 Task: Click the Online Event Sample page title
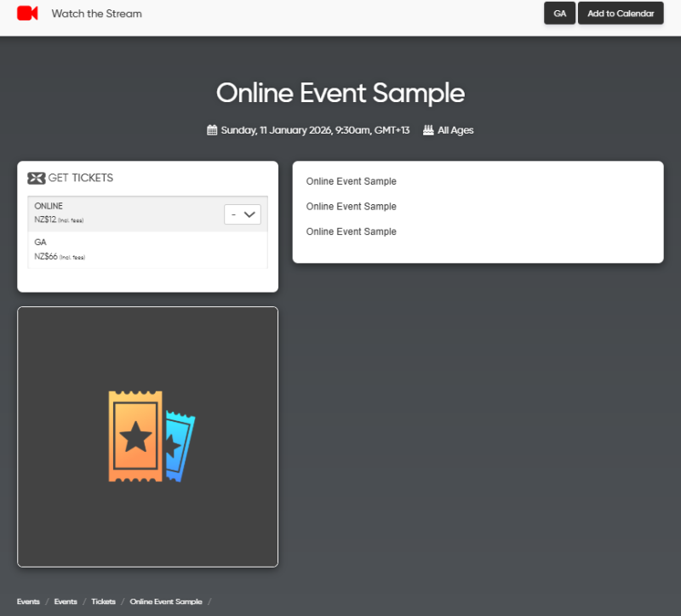[x=340, y=93]
